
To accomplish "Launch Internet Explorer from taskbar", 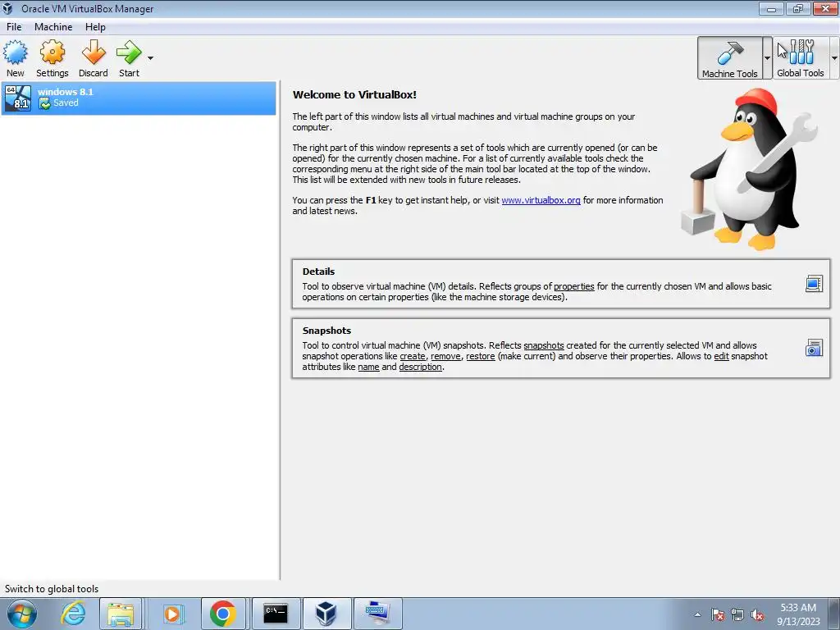I will [x=73, y=614].
